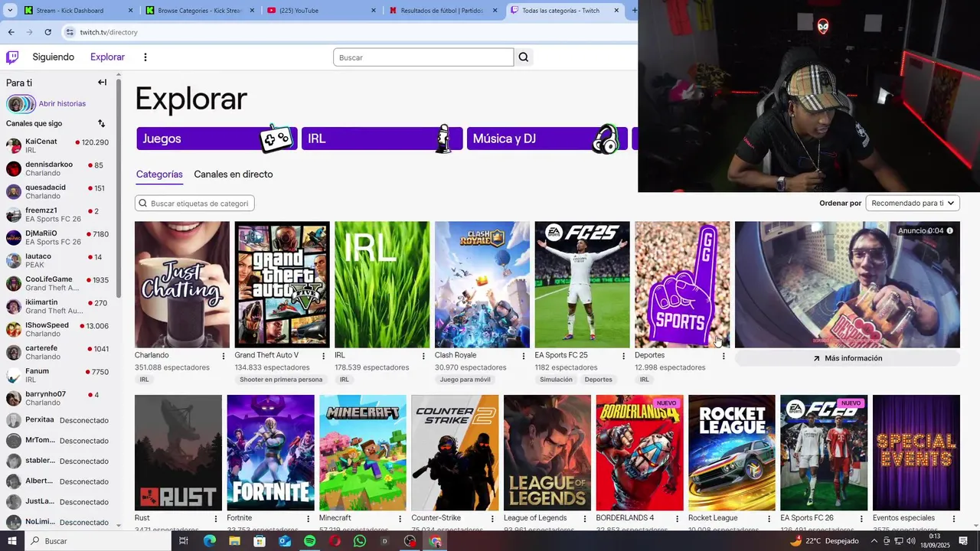The width and height of the screenshot is (980, 551).
Task: Open the Fortnite category cover
Action: tap(270, 452)
